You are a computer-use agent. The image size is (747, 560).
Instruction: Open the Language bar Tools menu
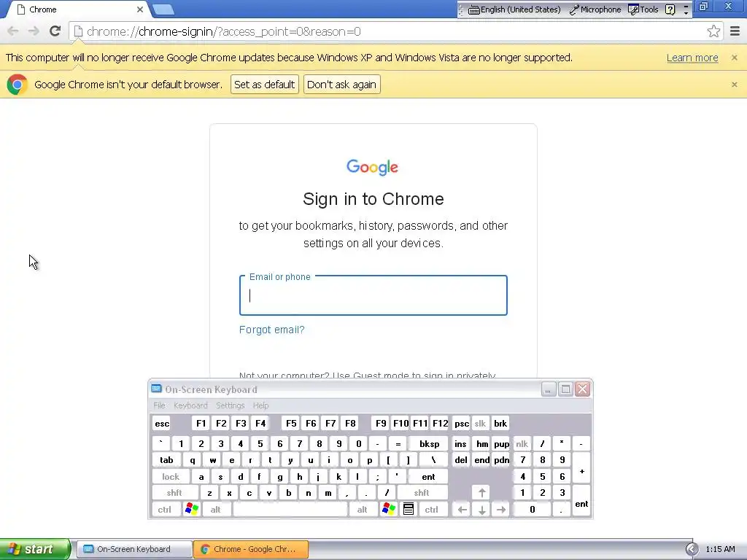click(643, 9)
